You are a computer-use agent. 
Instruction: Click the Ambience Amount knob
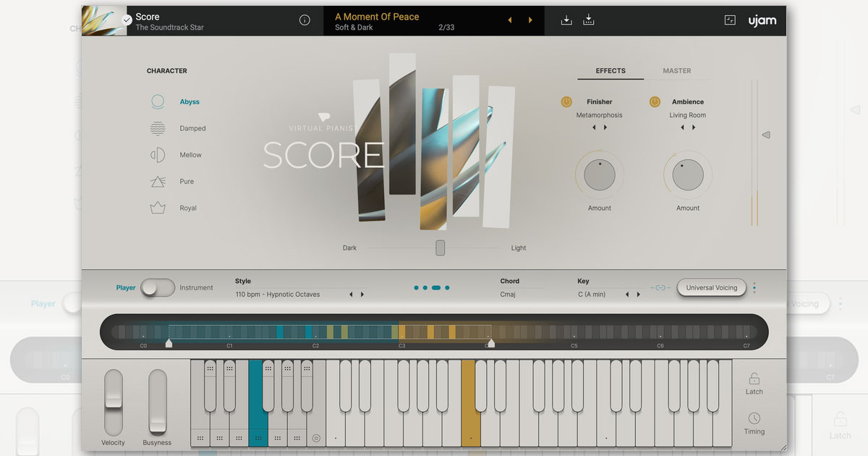click(688, 174)
